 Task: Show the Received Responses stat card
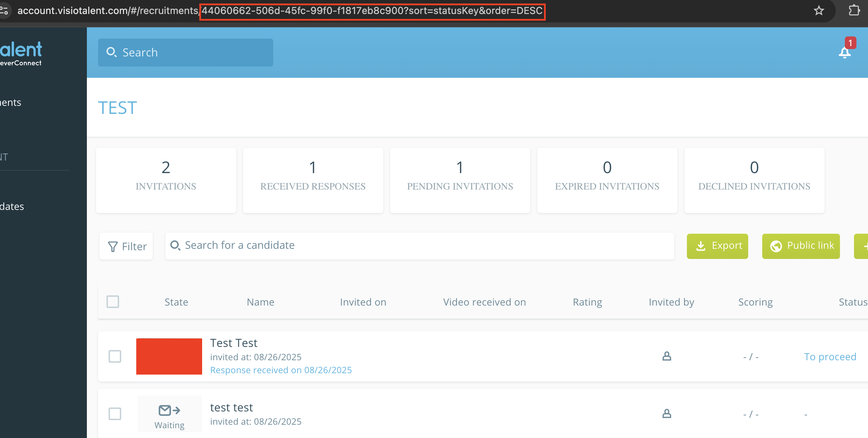coord(313,180)
